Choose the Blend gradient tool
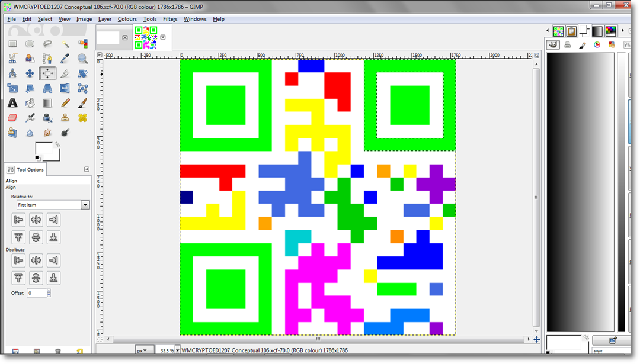Image resolution: width=640 pixels, height=364 pixels. 47,103
